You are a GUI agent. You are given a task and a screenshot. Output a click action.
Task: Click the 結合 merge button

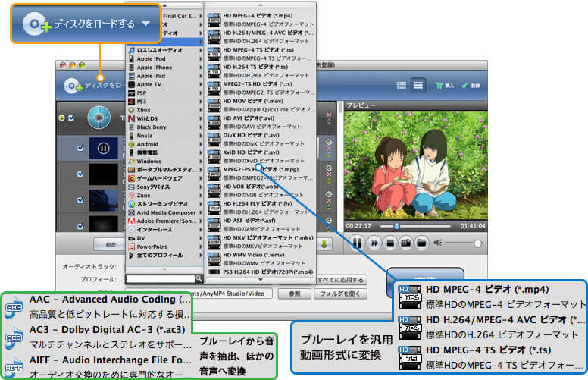coord(110,244)
